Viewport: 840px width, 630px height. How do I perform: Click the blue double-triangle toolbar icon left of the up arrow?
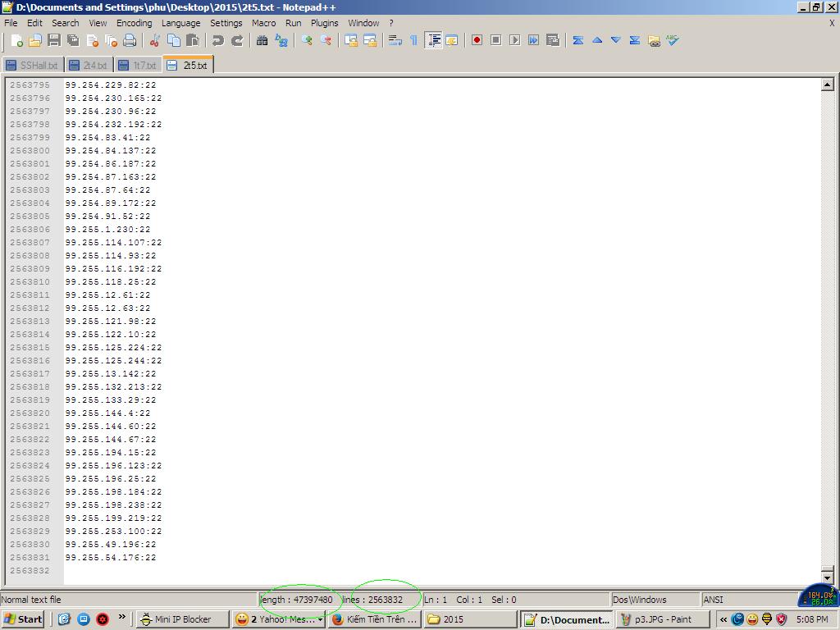coord(578,41)
